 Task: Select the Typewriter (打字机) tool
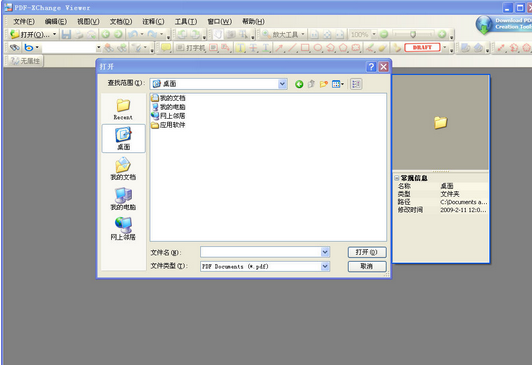pos(191,48)
